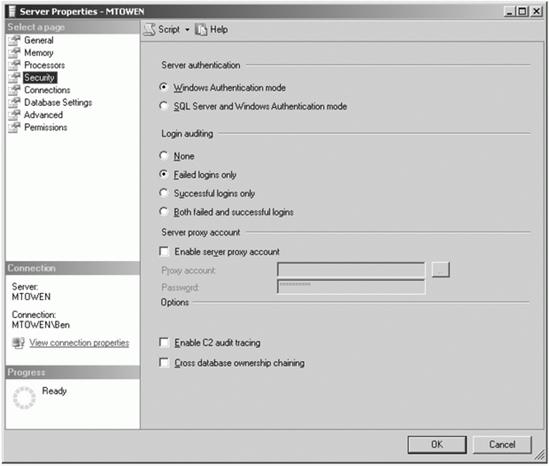Open the General page
549x466 pixels.
point(39,40)
